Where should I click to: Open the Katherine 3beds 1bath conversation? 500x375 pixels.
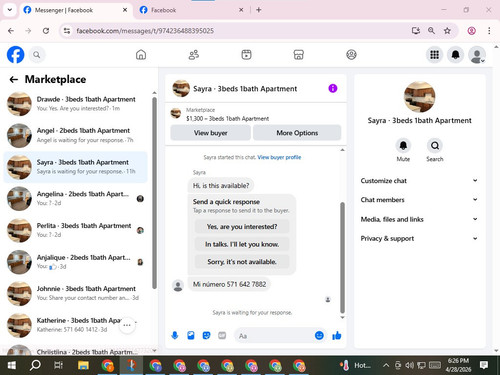coord(76,325)
